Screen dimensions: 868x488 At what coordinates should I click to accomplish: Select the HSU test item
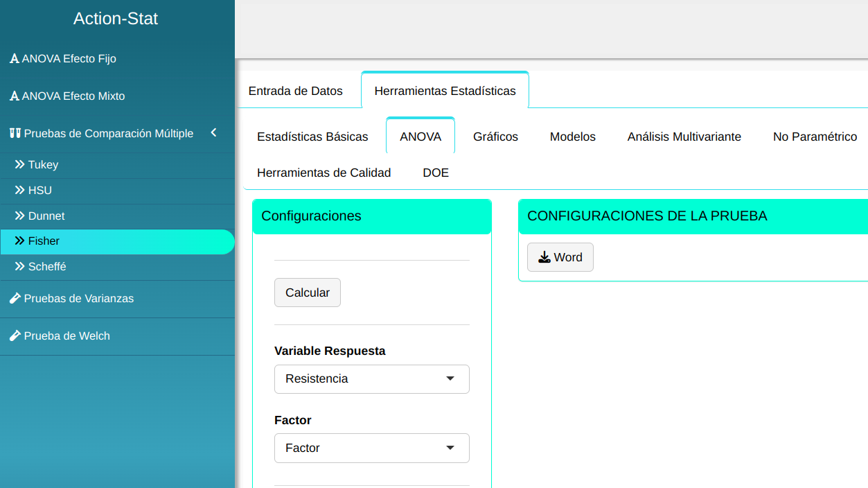pos(39,191)
